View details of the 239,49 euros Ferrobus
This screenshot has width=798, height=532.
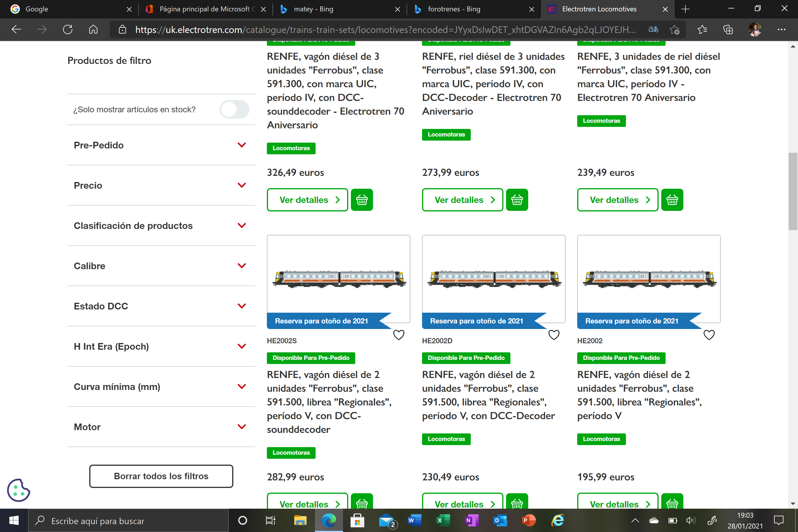pyautogui.click(x=617, y=200)
